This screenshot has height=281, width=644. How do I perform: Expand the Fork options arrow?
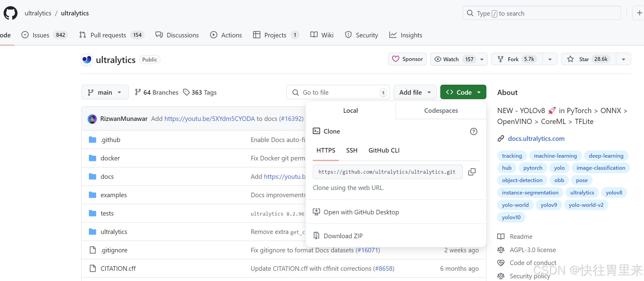click(x=550, y=59)
